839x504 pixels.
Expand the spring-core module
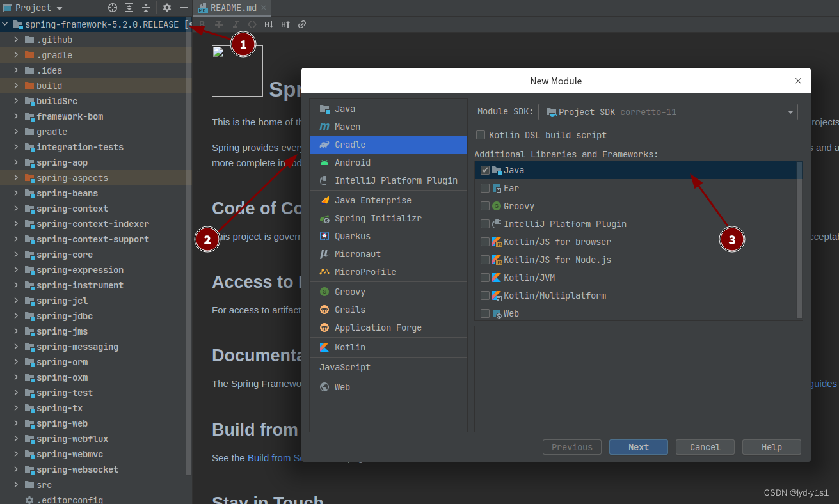point(16,255)
